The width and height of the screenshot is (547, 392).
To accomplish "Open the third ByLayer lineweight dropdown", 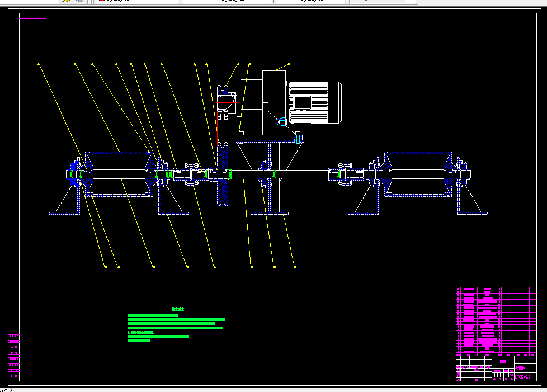I will 310,1.
